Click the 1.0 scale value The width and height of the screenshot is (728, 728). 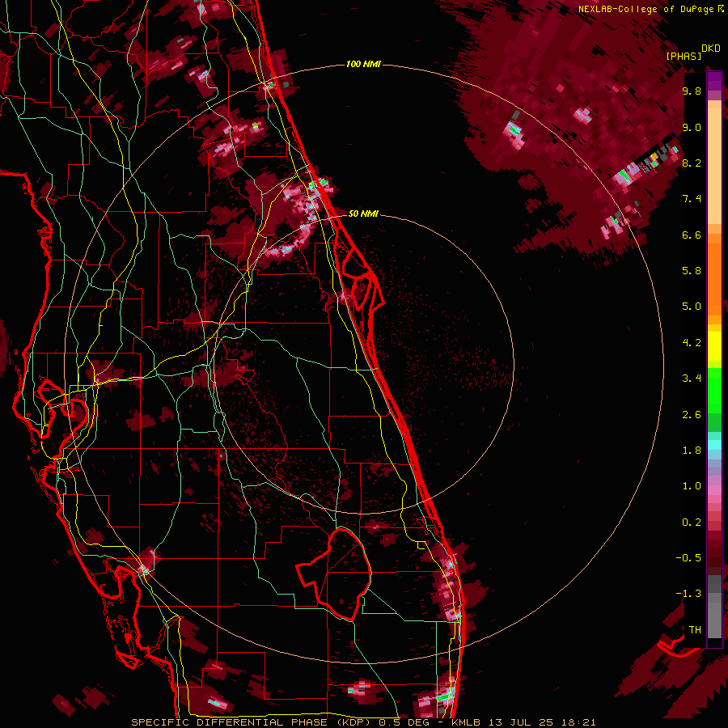[692, 486]
